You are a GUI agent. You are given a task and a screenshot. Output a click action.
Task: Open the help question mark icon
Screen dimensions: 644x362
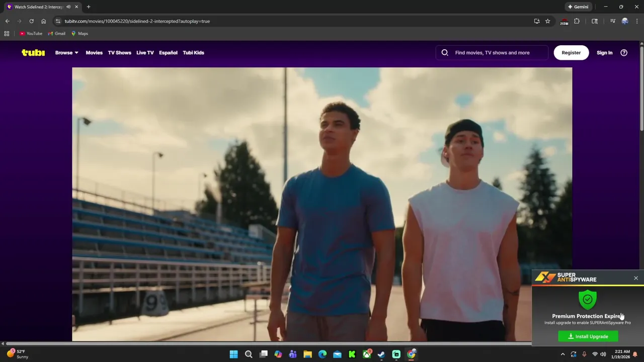pos(624,52)
